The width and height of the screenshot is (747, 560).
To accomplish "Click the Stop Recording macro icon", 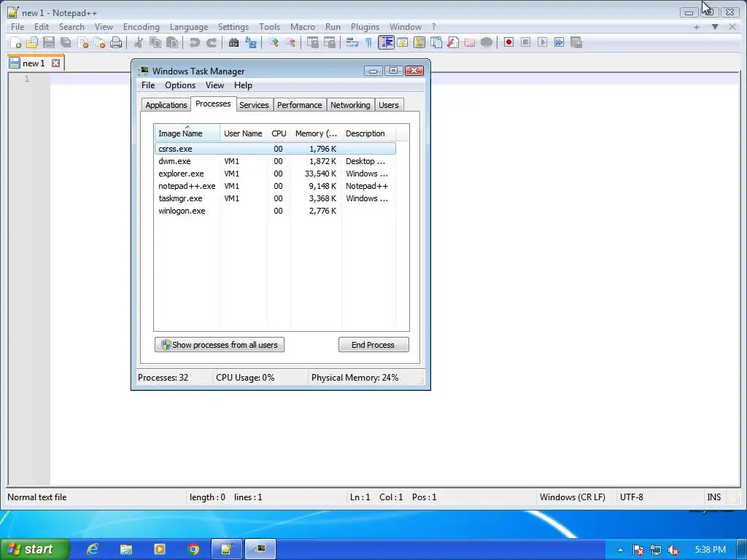I will [525, 43].
